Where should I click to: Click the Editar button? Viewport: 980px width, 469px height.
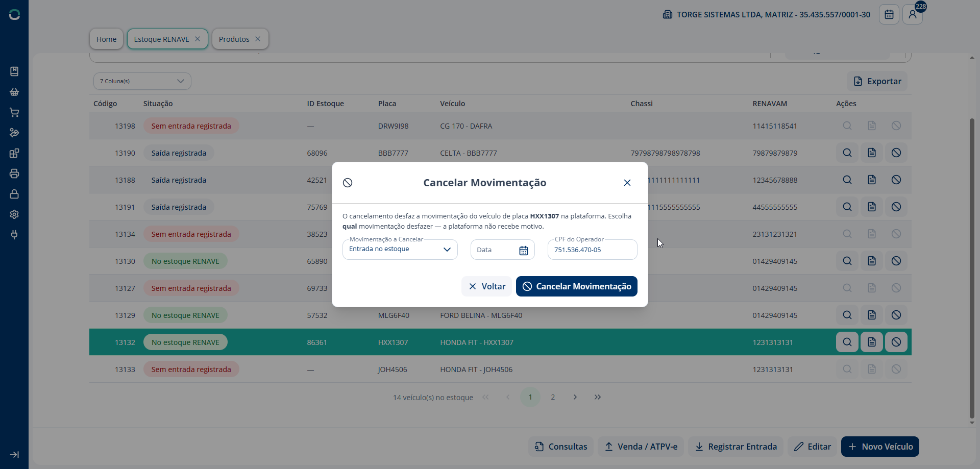click(x=813, y=447)
